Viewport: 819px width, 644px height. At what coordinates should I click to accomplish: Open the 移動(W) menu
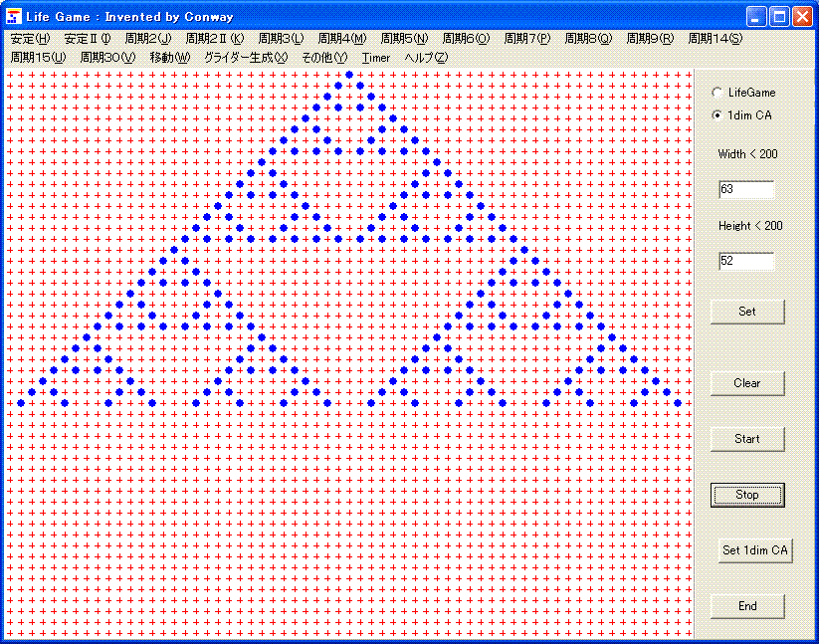pos(170,58)
